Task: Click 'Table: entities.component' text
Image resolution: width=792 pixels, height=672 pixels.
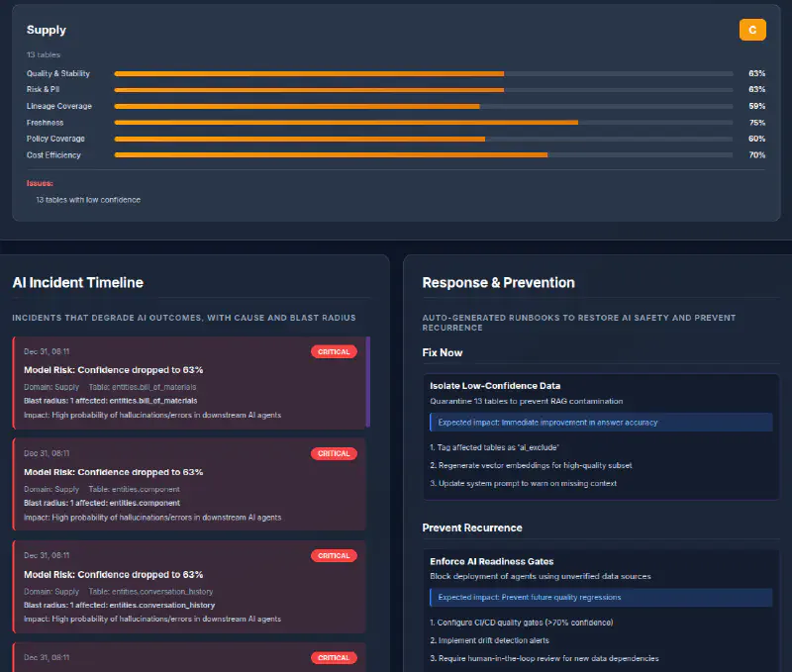Action: tap(134, 489)
